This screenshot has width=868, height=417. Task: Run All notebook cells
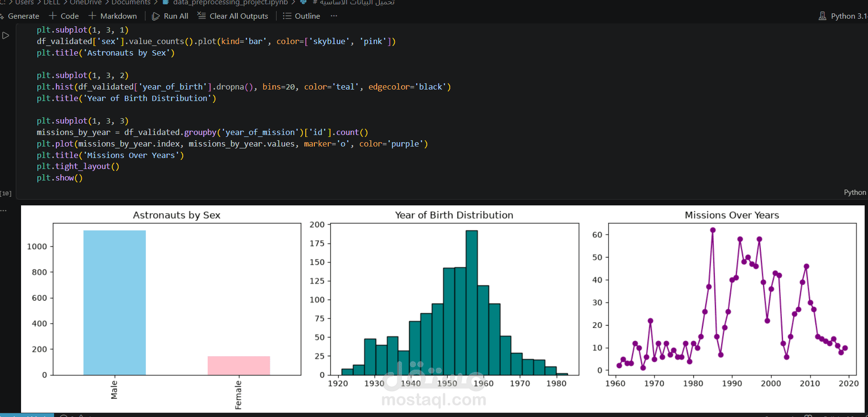pyautogui.click(x=170, y=16)
